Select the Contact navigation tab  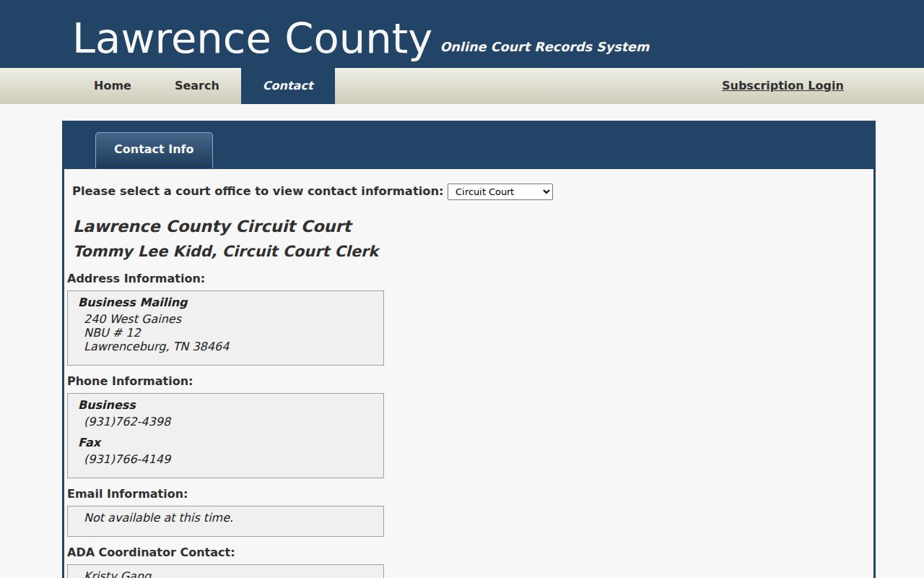pos(288,85)
